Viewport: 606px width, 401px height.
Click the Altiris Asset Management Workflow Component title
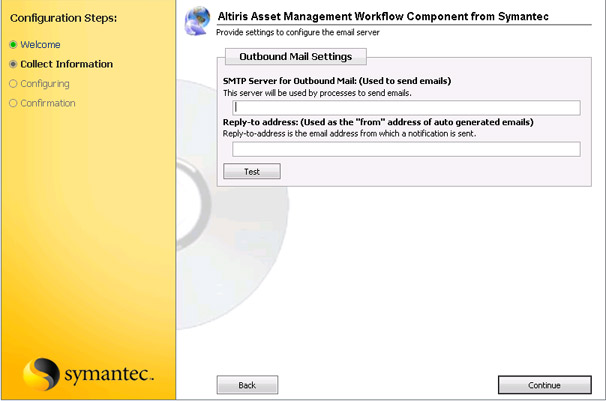point(383,16)
